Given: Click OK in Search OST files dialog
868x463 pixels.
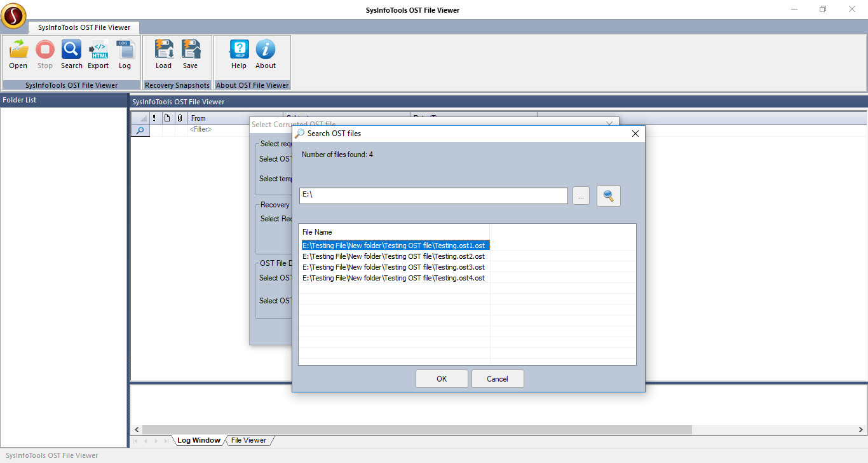Looking at the screenshot, I should tap(442, 379).
